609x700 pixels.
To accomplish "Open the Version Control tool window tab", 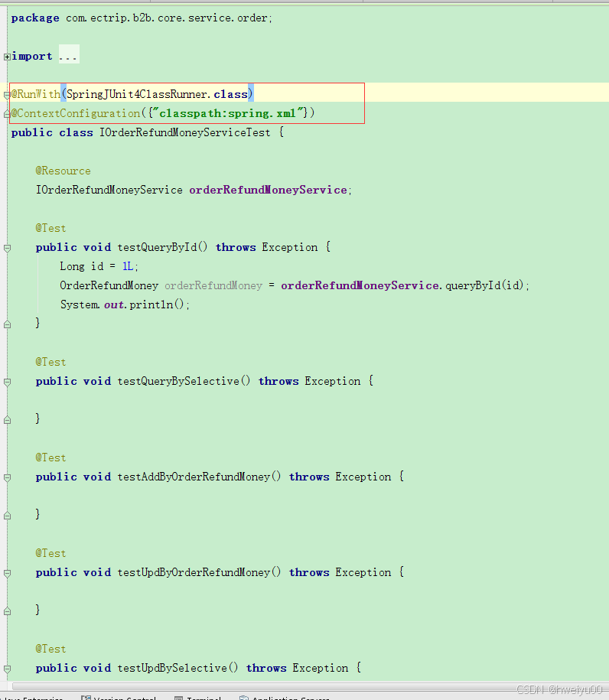I will click(119, 698).
